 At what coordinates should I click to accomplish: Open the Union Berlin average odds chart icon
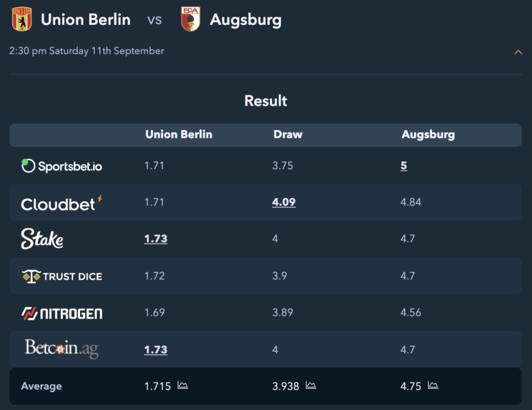[x=183, y=385]
